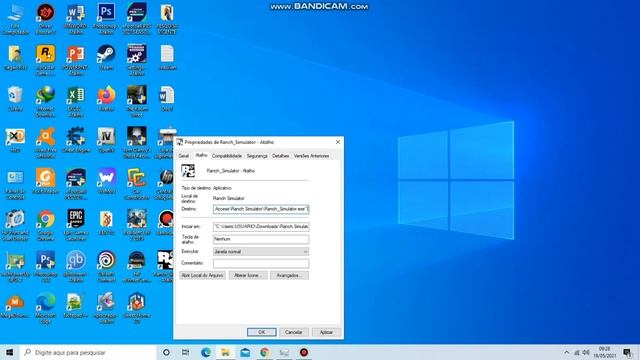Open the Epic Games Launcher shortcut
Image resolution: width=640 pixels, height=360 pixels.
tap(76, 225)
